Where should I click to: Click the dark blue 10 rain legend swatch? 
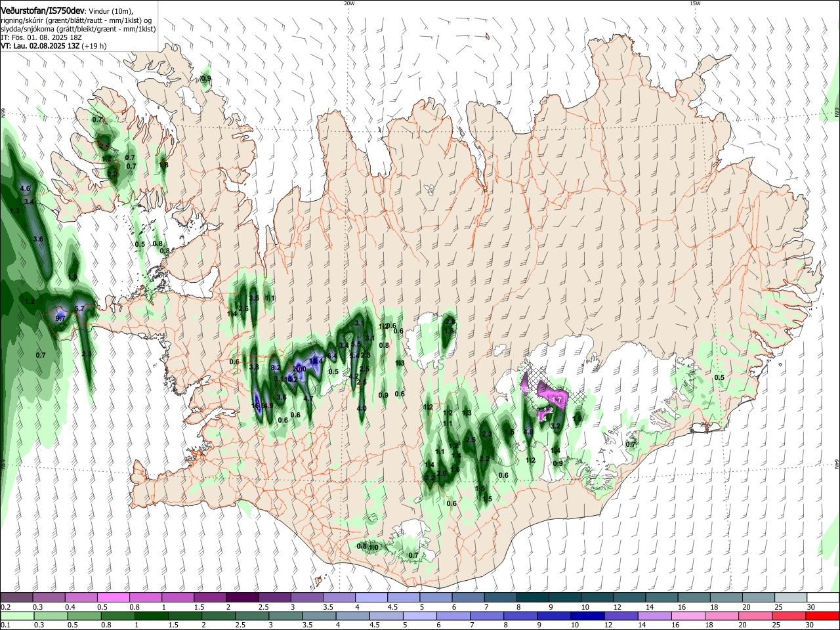click(x=587, y=616)
